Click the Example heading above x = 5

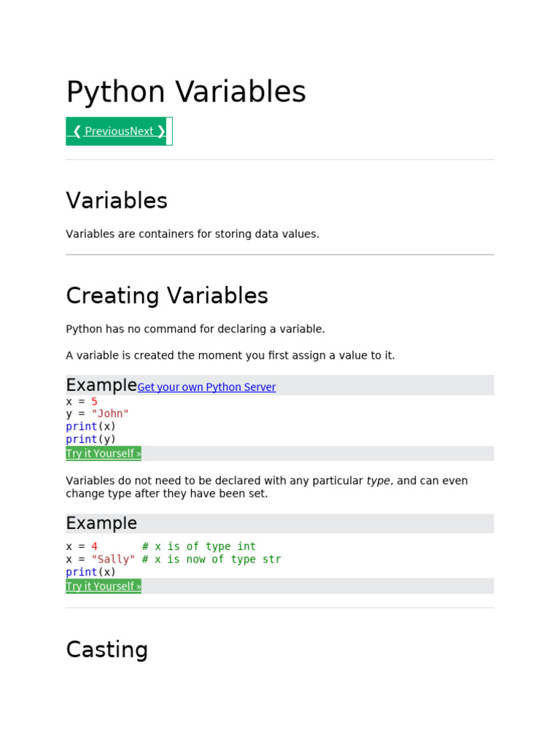[101, 385]
